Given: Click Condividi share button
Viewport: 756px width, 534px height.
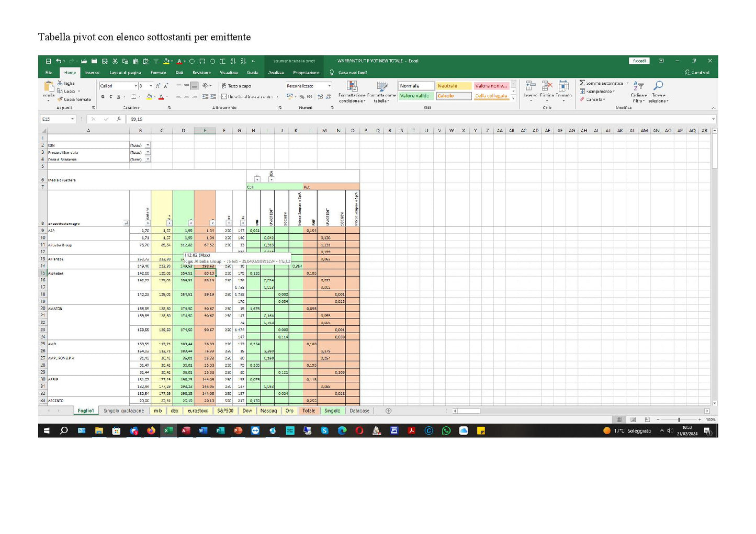Looking at the screenshot, I should point(697,73).
